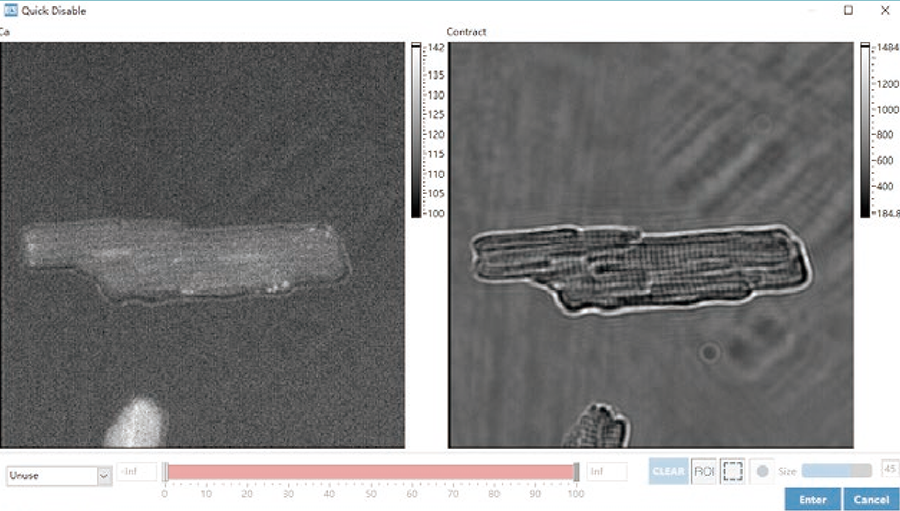The height and width of the screenshot is (511, 900).
Task: Open the Unuse dropdown list
Action: click(x=59, y=476)
